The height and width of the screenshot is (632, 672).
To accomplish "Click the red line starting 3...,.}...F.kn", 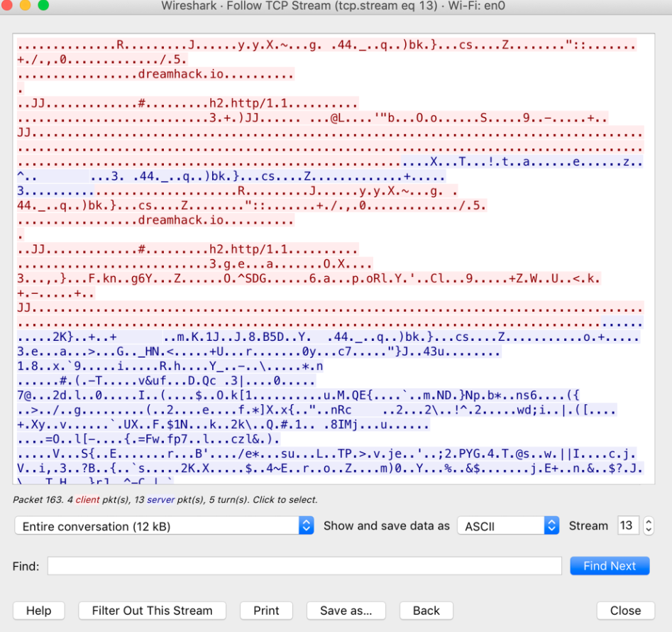I will pyautogui.click(x=309, y=278).
